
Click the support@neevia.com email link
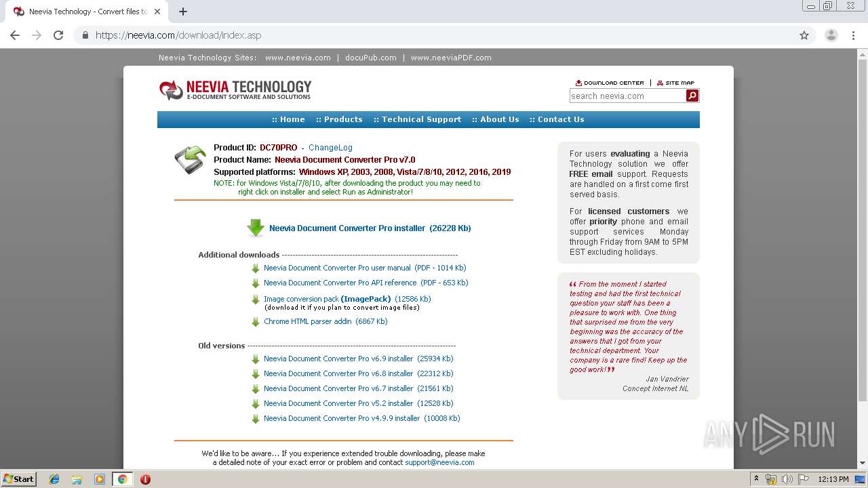439,463
